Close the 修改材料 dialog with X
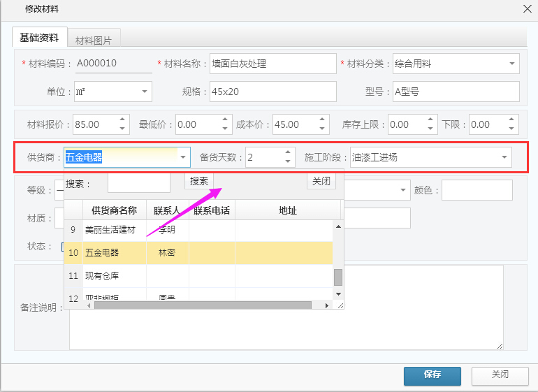538x392 pixels. pos(527,8)
